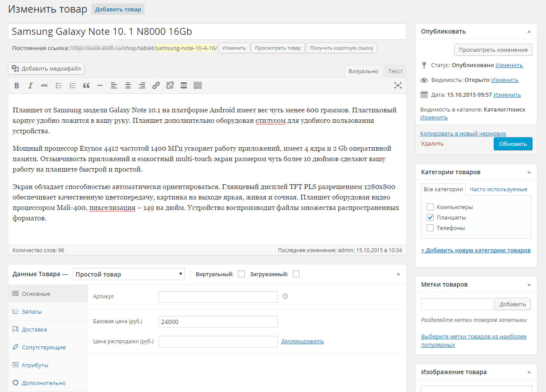Viewport: 546px width, 392px height.
Task: Collapse the Данные Товара panel
Action: pyautogui.click(x=398, y=274)
